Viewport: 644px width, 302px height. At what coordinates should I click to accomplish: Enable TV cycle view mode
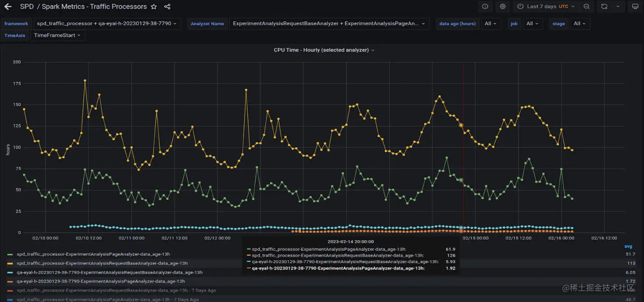click(635, 6)
